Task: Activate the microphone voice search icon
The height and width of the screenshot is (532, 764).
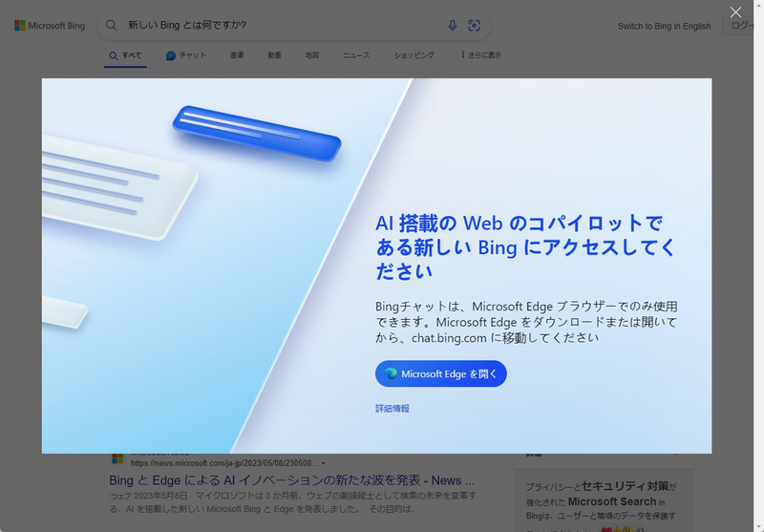Action: pos(452,26)
